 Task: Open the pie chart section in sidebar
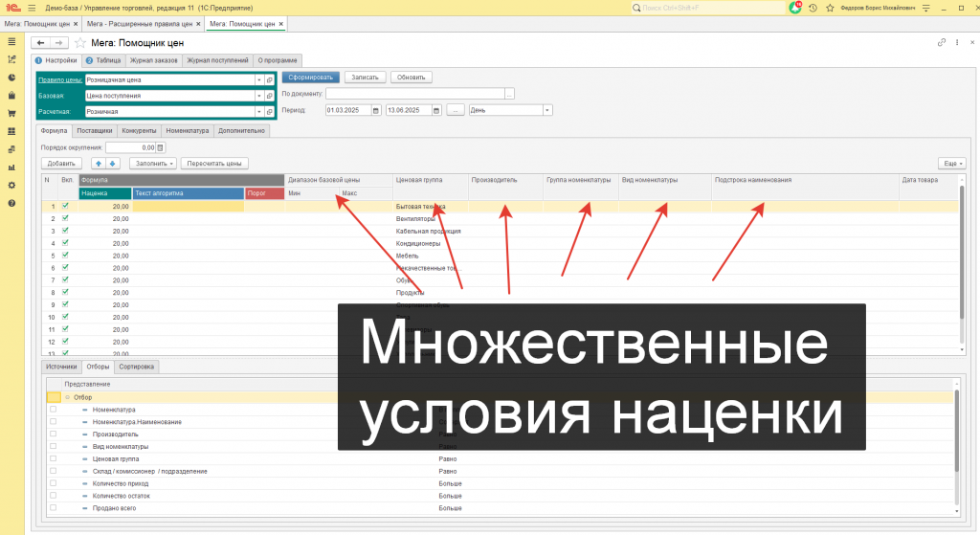point(11,78)
